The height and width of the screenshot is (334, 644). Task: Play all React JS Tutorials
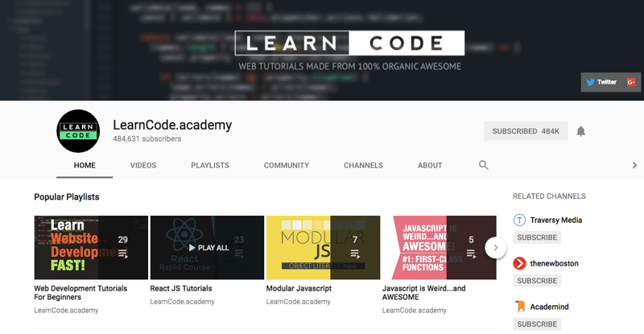click(x=208, y=248)
